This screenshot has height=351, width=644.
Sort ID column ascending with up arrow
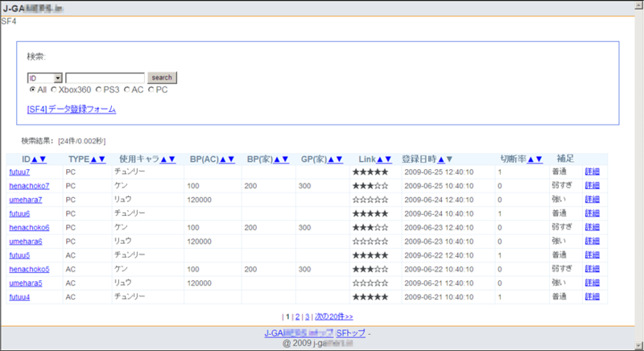[x=35, y=159]
